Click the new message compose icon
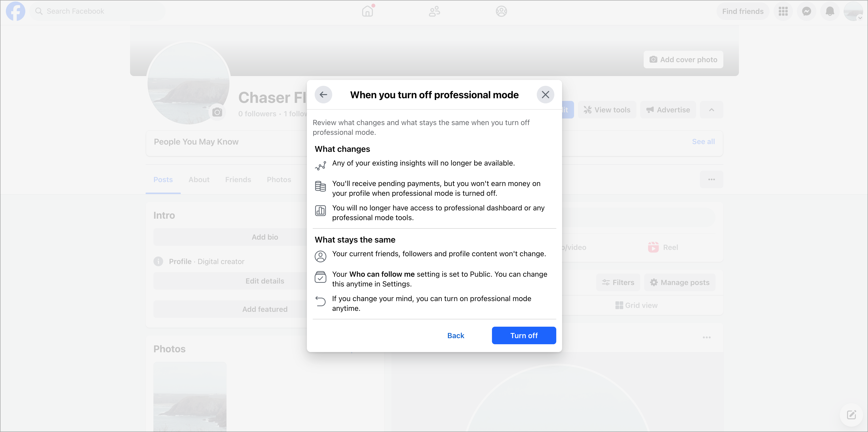 pyautogui.click(x=851, y=414)
